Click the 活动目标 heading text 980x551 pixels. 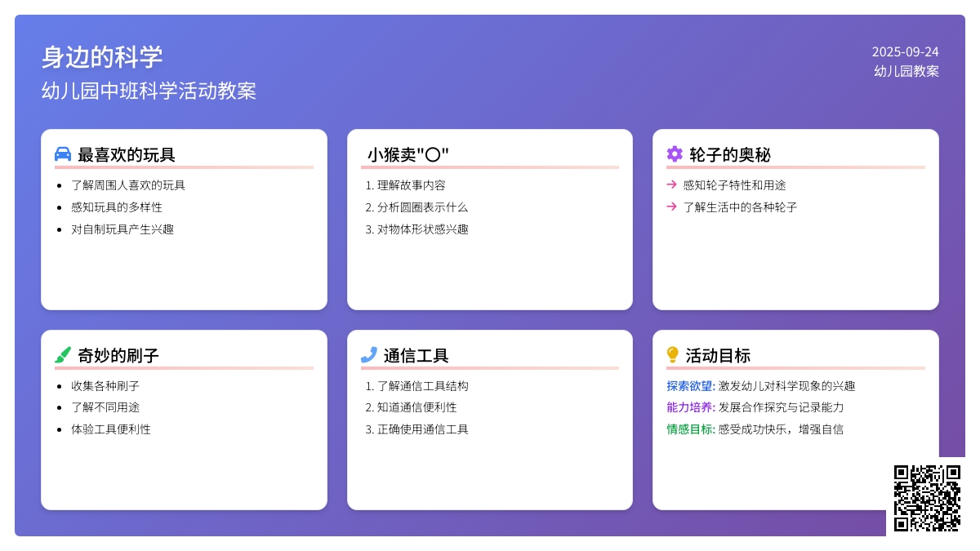[x=718, y=356]
